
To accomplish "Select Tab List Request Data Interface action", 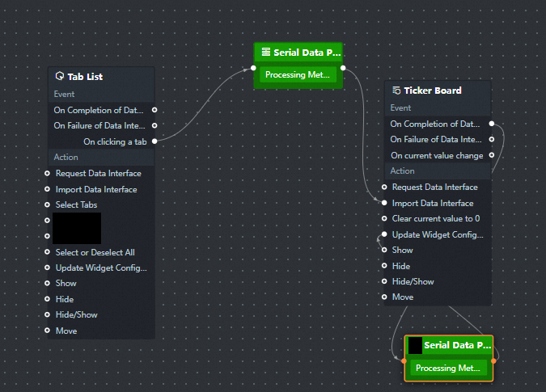I will [98, 173].
